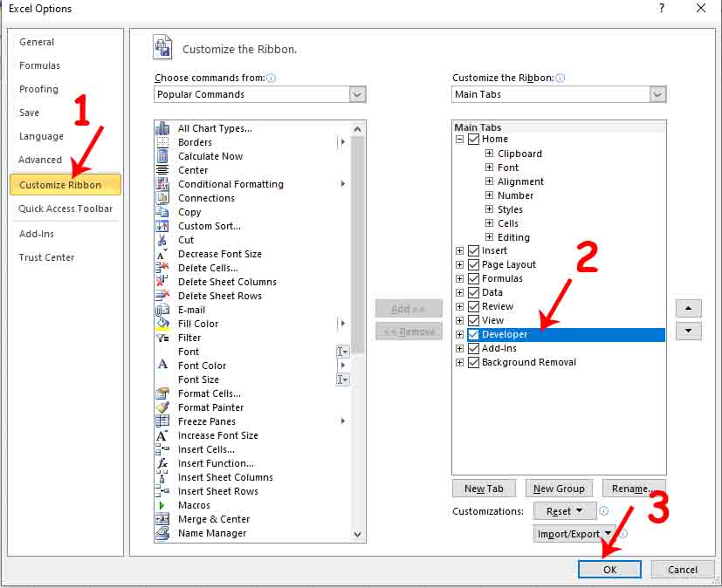Click the Freeze Panes icon
This screenshot has width=722, height=588.
click(162, 421)
